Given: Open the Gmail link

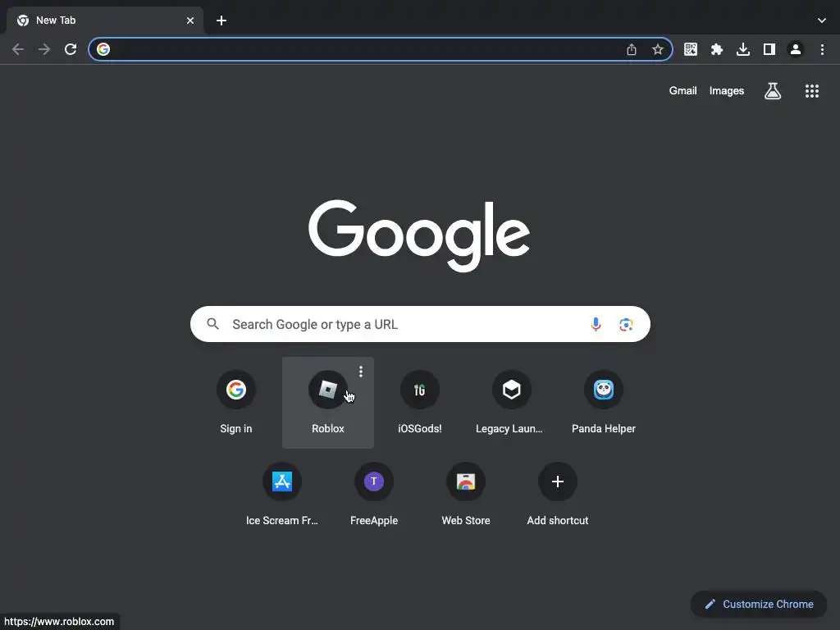Looking at the screenshot, I should tap(682, 91).
